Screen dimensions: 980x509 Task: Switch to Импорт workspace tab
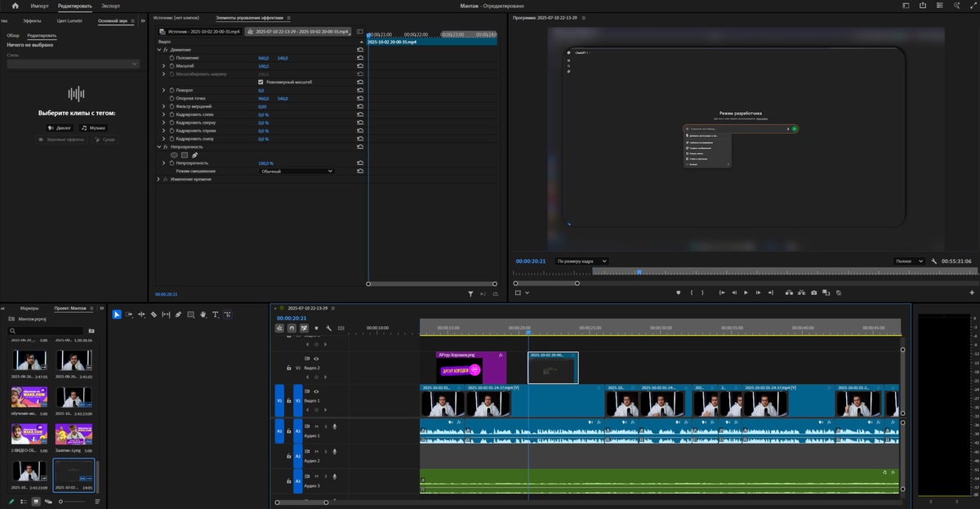(39, 6)
